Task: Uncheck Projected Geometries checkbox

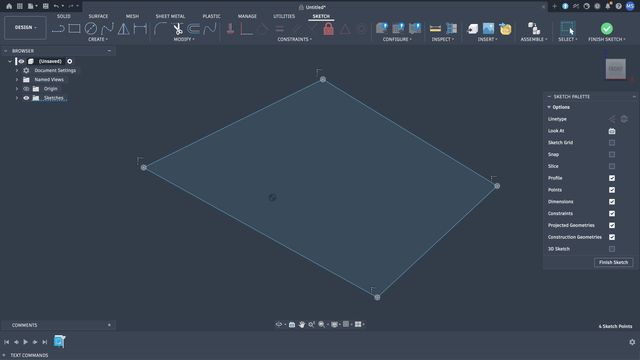Action: pyautogui.click(x=612, y=225)
